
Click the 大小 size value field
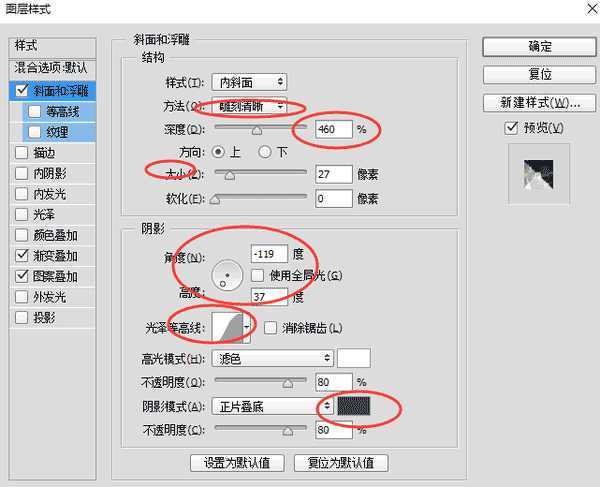[x=335, y=174]
